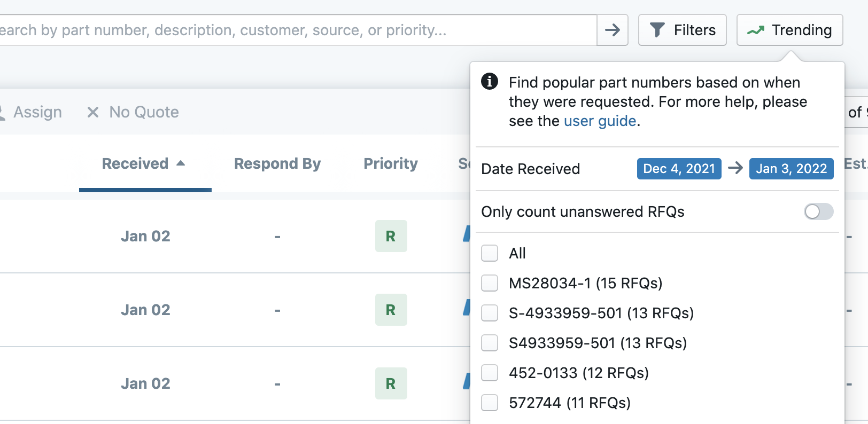Check the 572744 part number

(490, 403)
